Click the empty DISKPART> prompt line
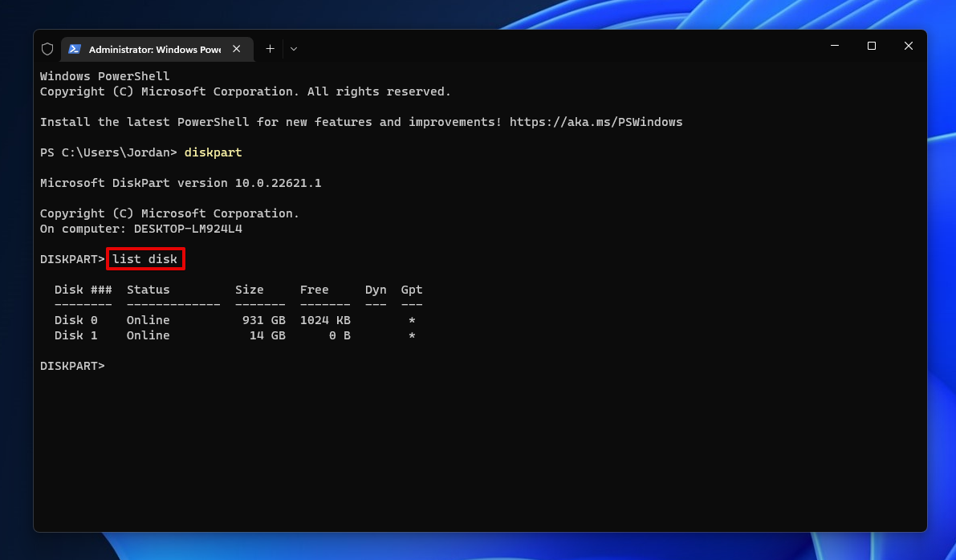The height and width of the screenshot is (560, 956). click(x=72, y=366)
